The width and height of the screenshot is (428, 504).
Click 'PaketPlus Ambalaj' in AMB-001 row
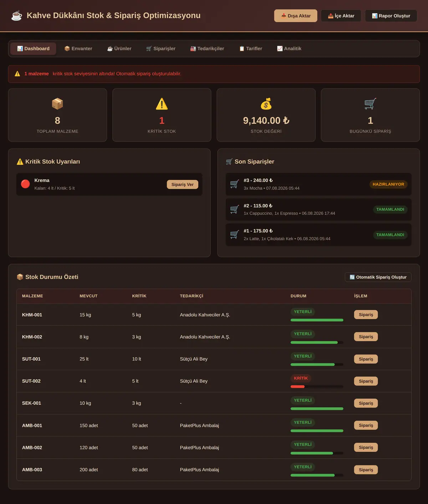pyautogui.click(x=199, y=426)
